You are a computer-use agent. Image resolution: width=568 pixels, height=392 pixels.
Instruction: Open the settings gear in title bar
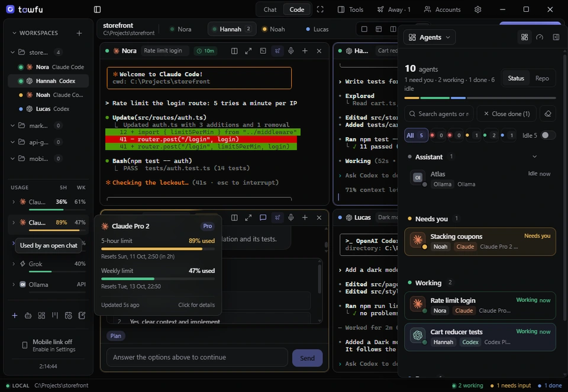[478, 9]
